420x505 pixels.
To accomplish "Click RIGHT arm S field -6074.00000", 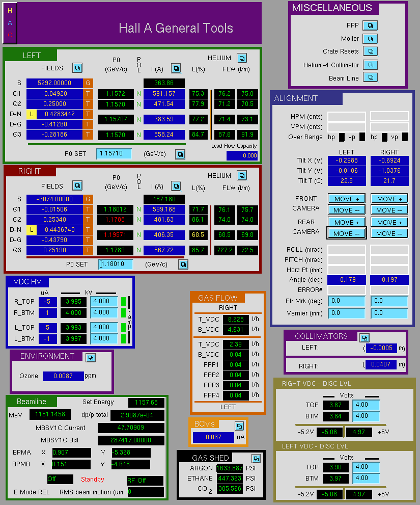I will point(54,199).
